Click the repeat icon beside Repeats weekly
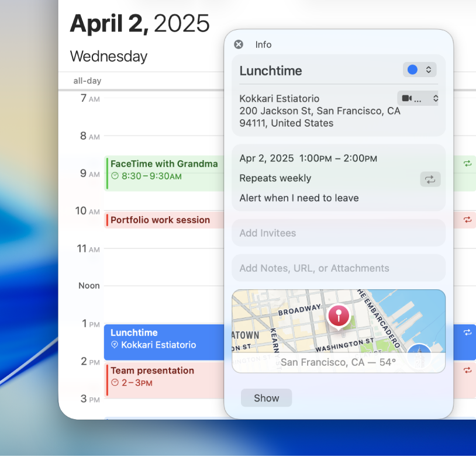Screen dimensions: 476x457 430,179
